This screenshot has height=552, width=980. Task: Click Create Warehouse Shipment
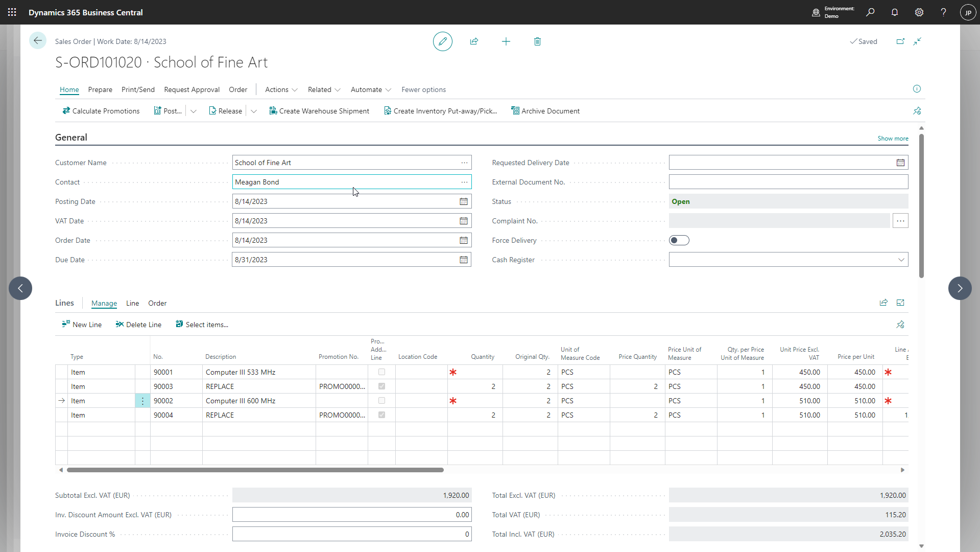pyautogui.click(x=319, y=111)
